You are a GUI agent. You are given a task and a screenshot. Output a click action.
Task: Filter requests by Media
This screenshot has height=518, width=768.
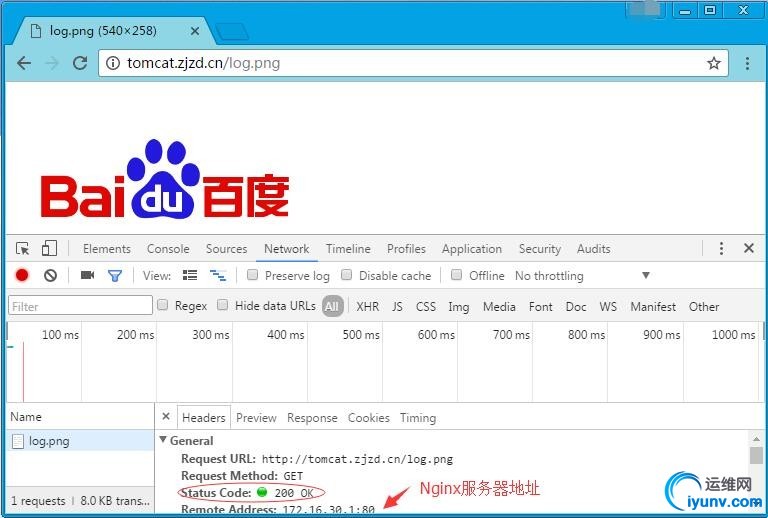[499, 306]
